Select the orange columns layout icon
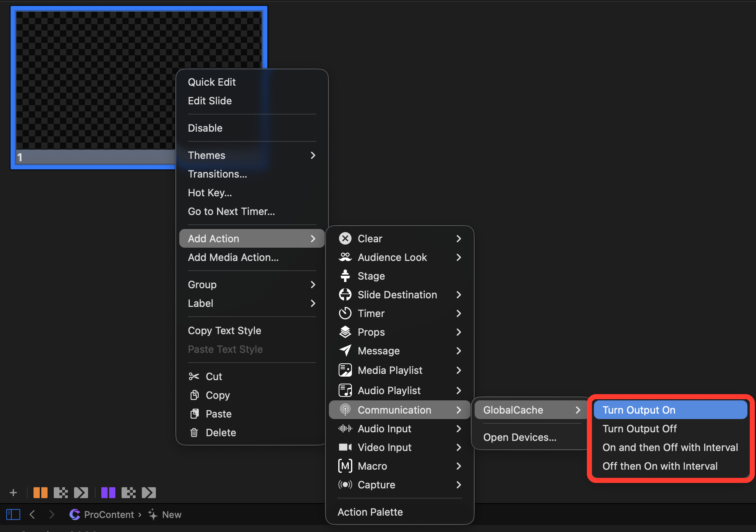This screenshot has width=756, height=532. [40, 493]
